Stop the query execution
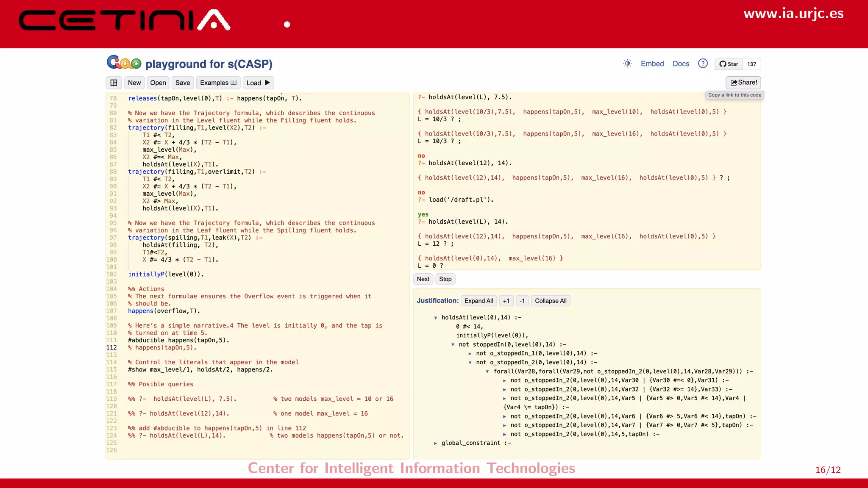Viewport: 868px width, 488px height. pos(445,279)
